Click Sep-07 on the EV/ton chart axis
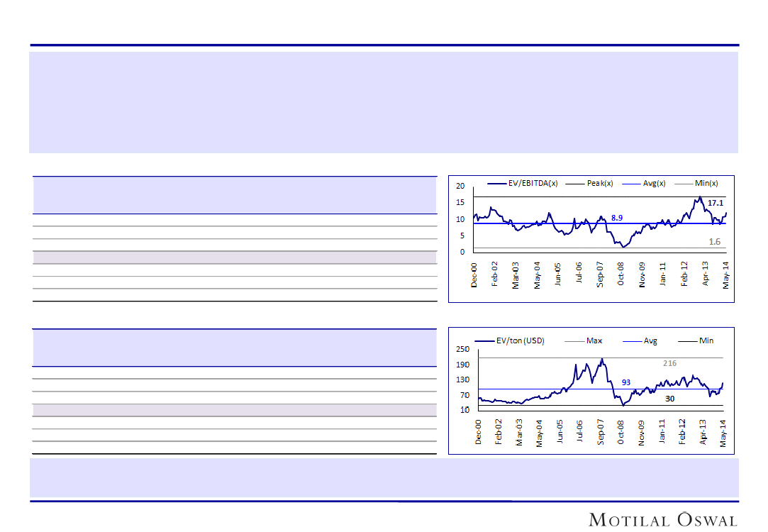Image resolution: width=768 pixels, height=532 pixels. point(601,432)
